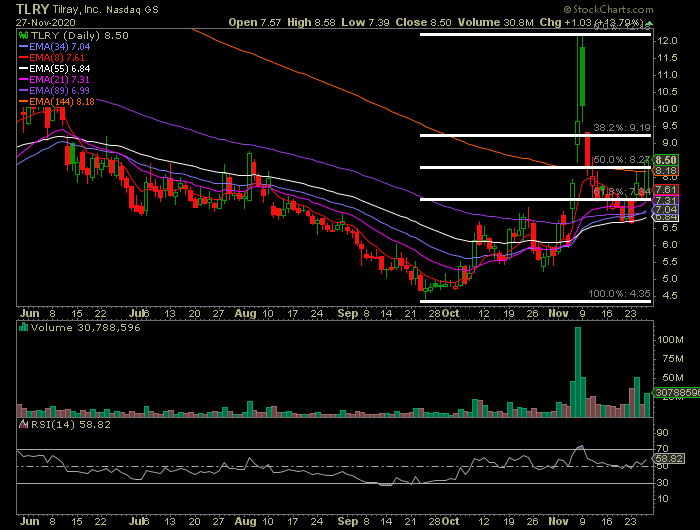
Task: Click the TLRY (Daily) 8.50 legend entry
Action: coord(79,35)
